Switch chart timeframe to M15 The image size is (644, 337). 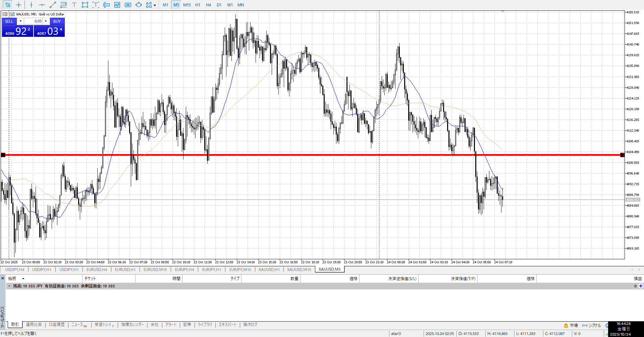point(187,5)
